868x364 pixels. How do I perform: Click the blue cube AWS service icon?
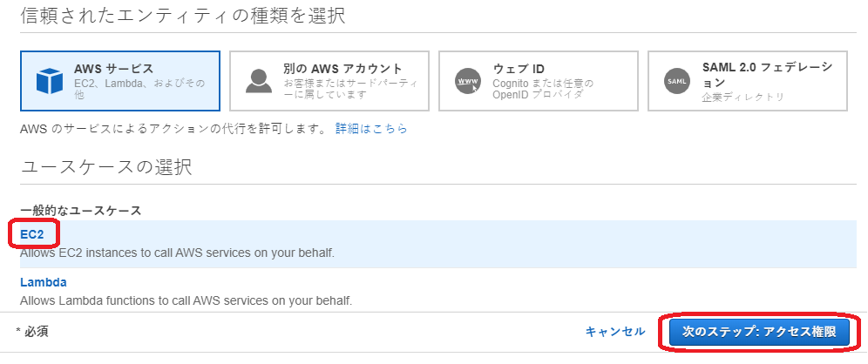(x=50, y=81)
